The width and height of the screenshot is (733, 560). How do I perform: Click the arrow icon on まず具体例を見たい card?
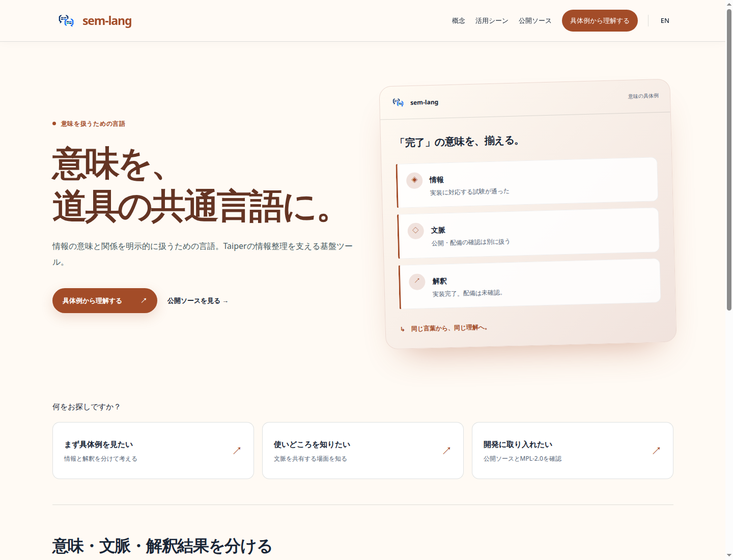237,451
